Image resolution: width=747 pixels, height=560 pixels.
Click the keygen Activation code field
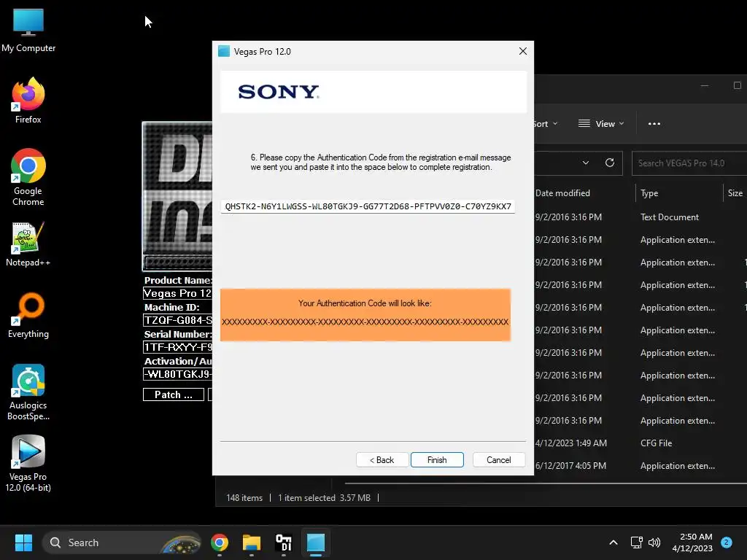click(178, 374)
